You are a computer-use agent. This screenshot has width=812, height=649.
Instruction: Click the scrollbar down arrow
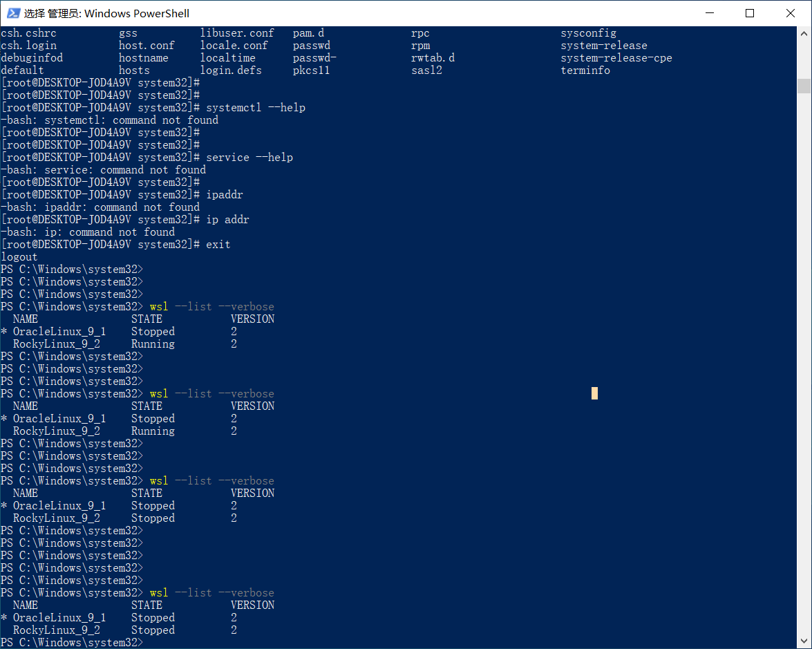804,642
